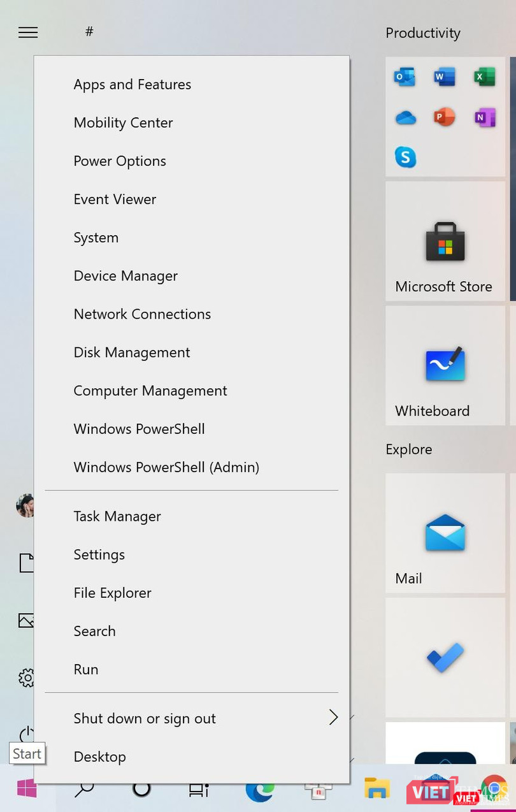This screenshot has width=516, height=812.
Task: Open Microsoft Edge from the taskbar
Action: click(259, 790)
